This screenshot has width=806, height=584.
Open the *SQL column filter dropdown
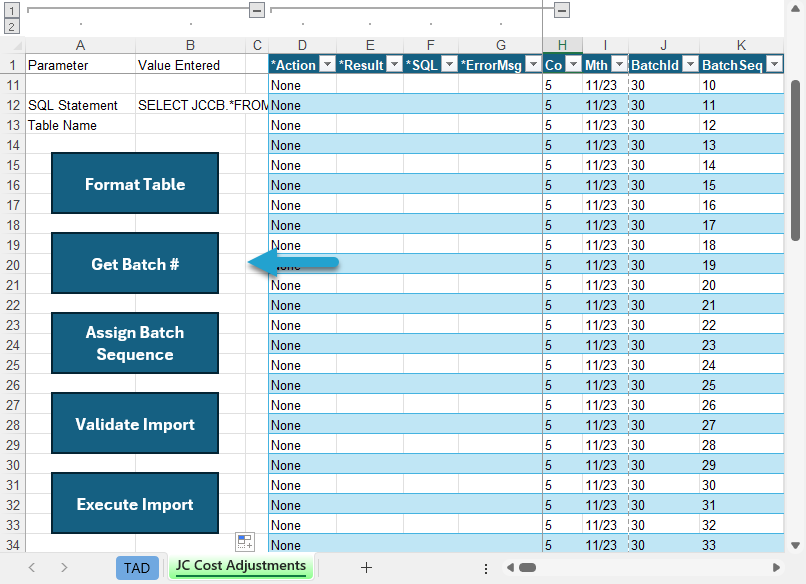point(450,64)
